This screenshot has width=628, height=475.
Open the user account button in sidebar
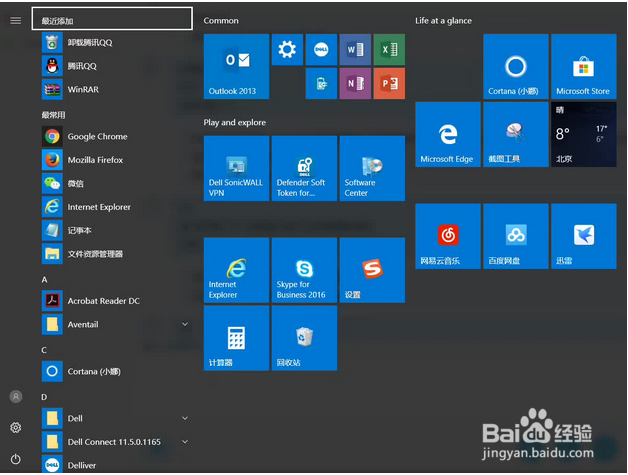16,397
